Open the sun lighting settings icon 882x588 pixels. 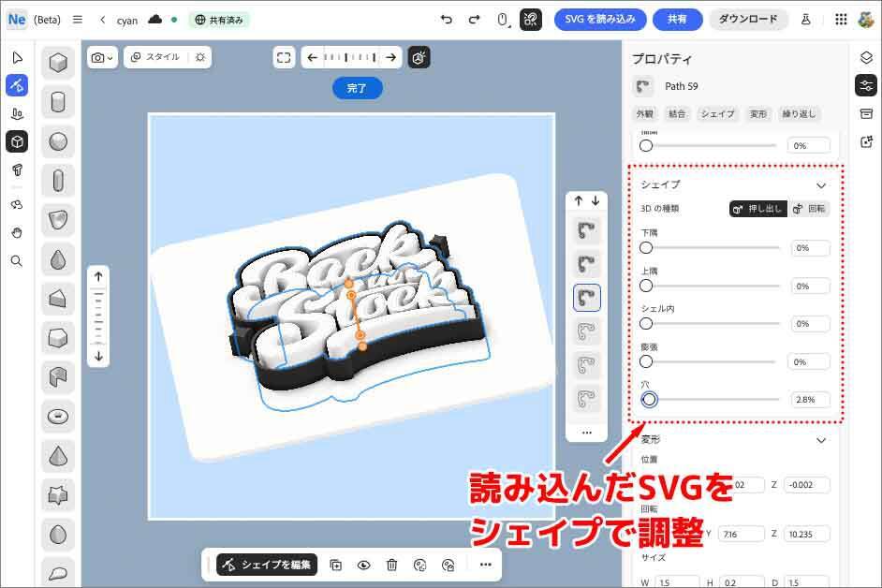[200, 57]
